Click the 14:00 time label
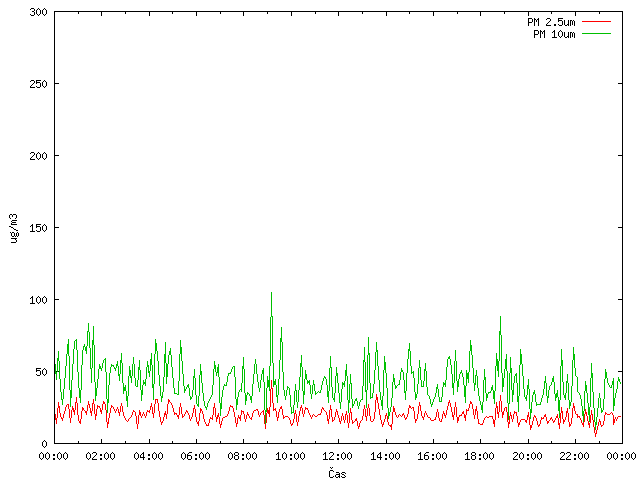The width and height of the screenshot is (640, 480). [x=385, y=456]
